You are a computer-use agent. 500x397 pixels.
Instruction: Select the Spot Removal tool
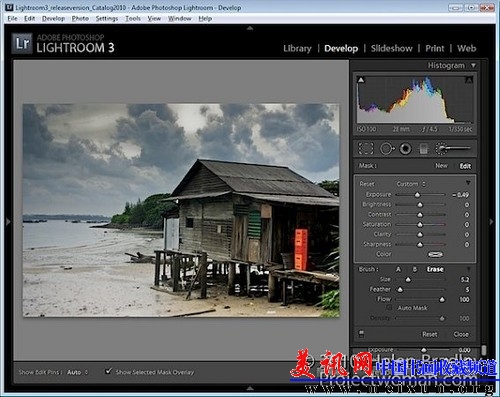click(x=387, y=149)
